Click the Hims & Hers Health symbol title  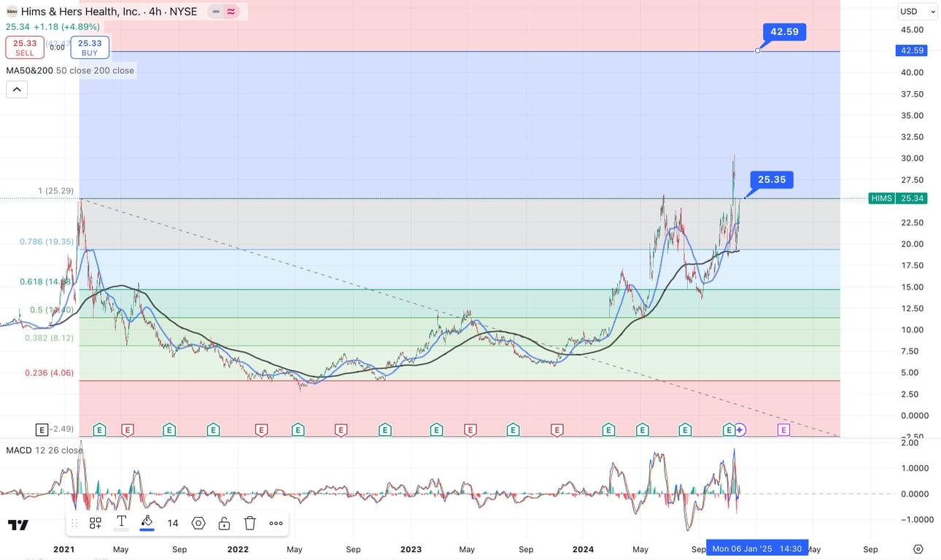click(109, 11)
